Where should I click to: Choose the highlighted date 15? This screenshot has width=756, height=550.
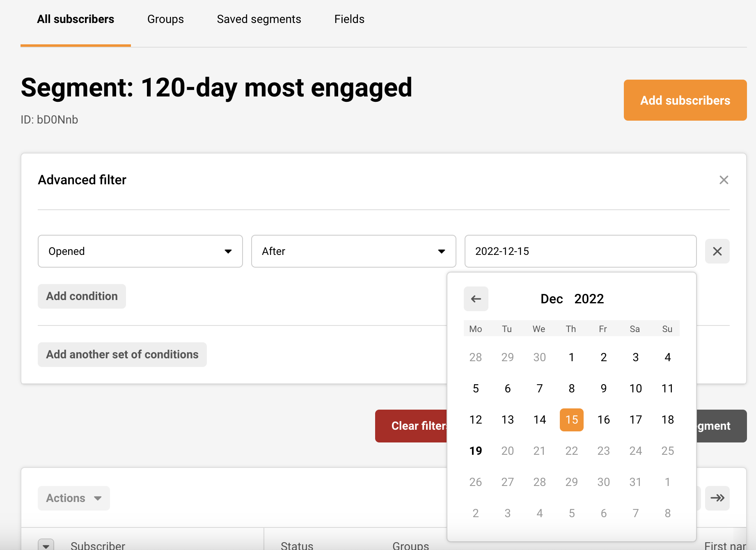(571, 419)
